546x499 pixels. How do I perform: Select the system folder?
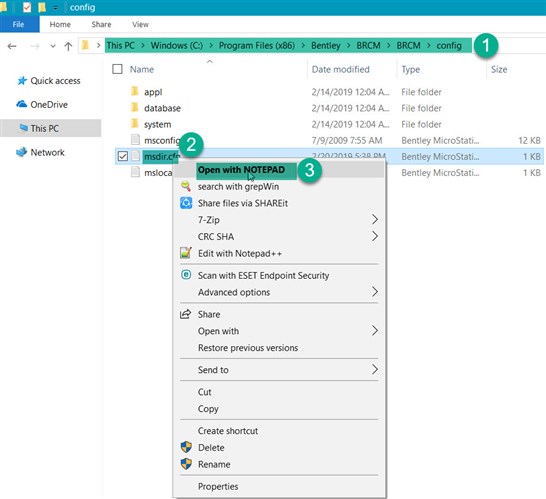[x=157, y=124]
